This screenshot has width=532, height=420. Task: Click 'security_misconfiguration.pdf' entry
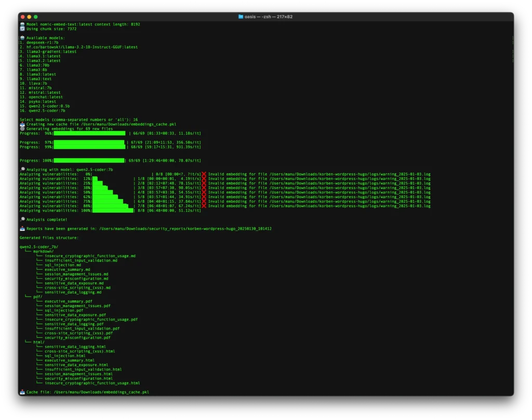pyautogui.click(x=78, y=337)
